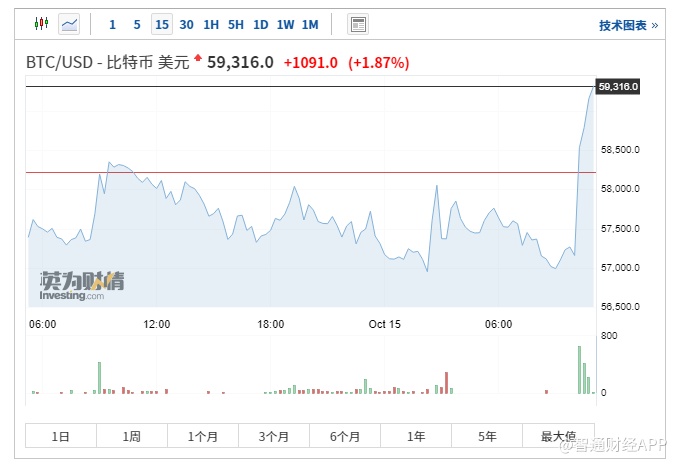Screen dimensions: 677x464
Task: Switch to candlestick chart type
Action: click(x=41, y=23)
